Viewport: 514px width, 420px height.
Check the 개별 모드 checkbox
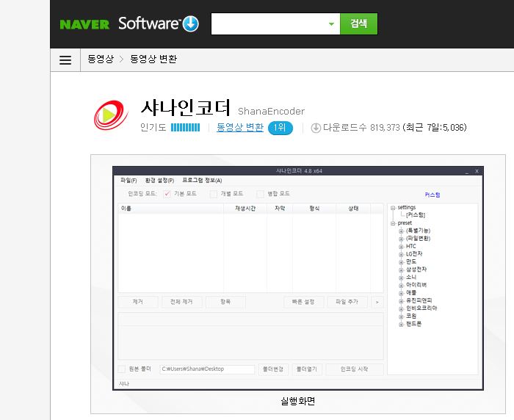pos(214,194)
